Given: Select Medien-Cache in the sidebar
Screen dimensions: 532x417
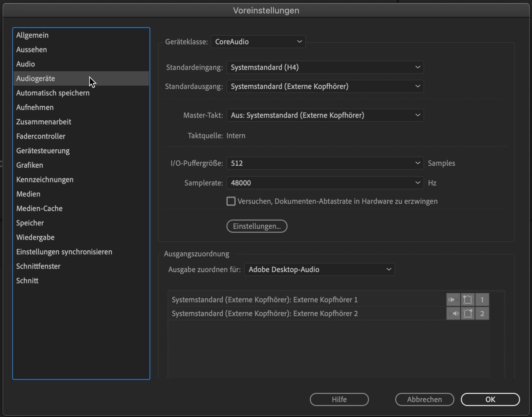Looking at the screenshot, I should pos(39,208).
